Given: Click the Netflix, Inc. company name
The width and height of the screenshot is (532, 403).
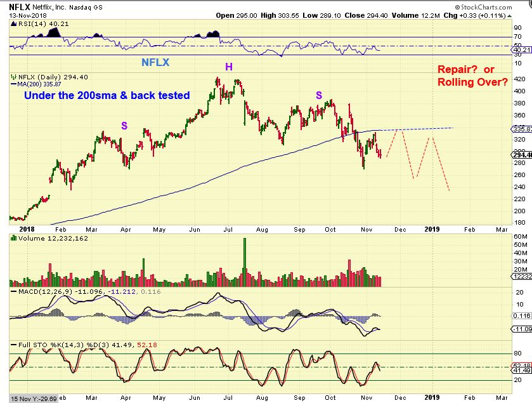Looking at the screenshot, I should click(49, 7).
